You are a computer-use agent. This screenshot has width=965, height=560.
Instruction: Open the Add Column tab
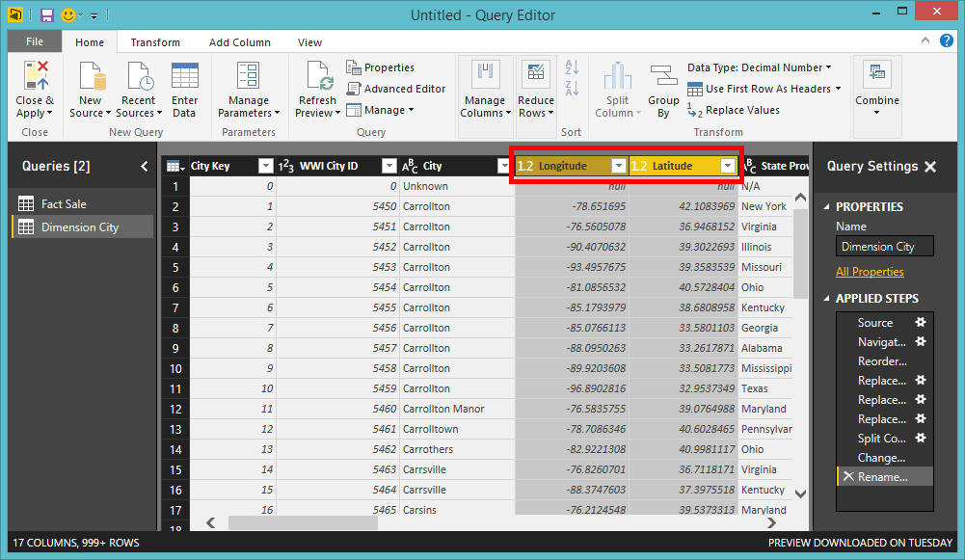240,41
